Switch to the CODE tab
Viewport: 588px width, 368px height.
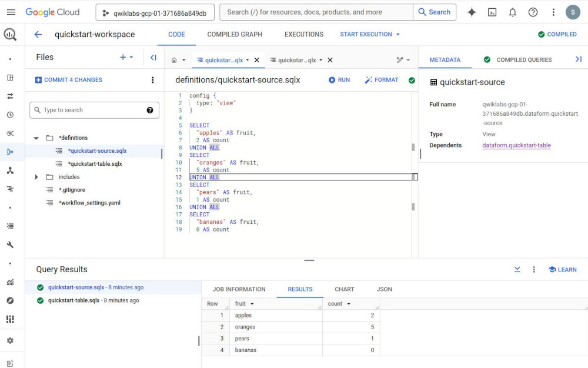click(x=176, y=35)
